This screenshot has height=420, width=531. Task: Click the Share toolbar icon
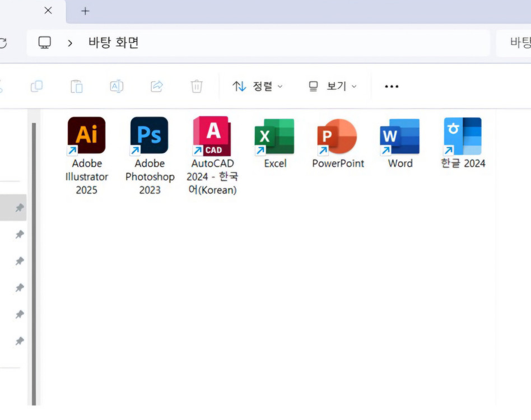pyautogui.click(x=157, y=86)
